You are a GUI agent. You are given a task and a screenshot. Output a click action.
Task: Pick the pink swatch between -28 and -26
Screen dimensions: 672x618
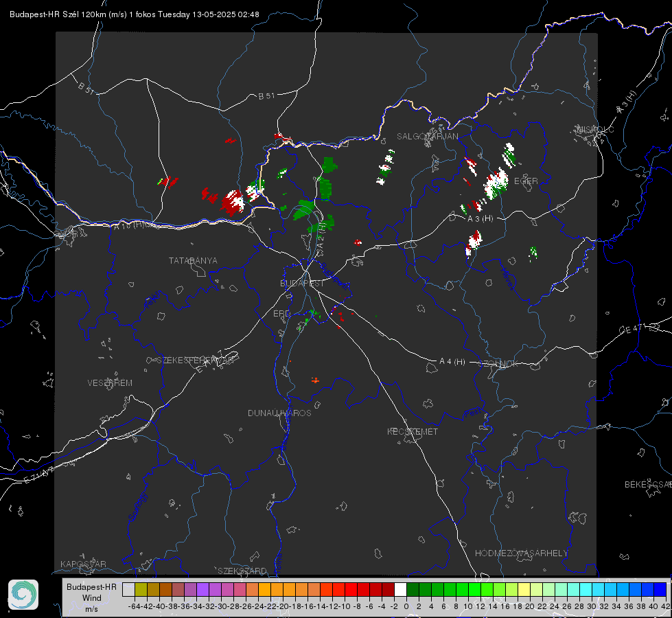[240, 589]
